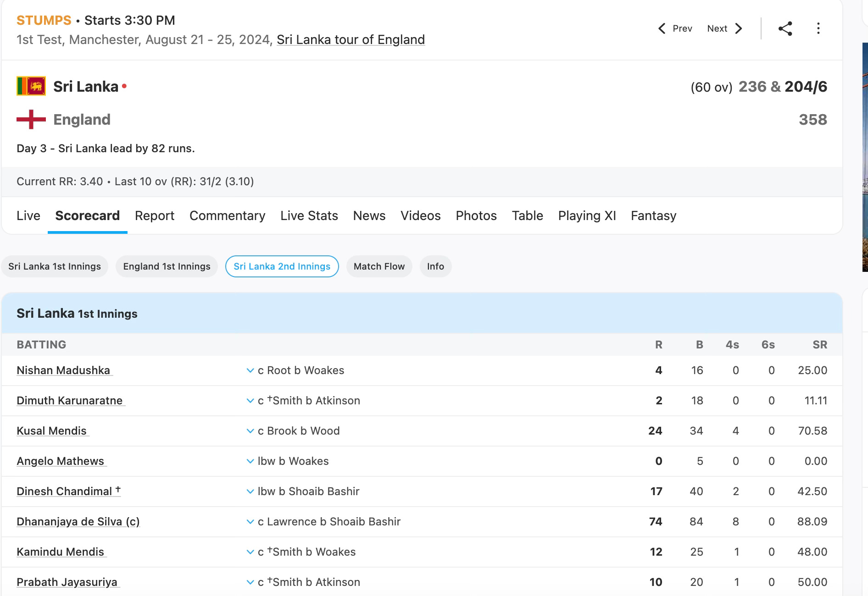Open Kusal Mendis player profile

pyautogui.click(x=51, y=431)
